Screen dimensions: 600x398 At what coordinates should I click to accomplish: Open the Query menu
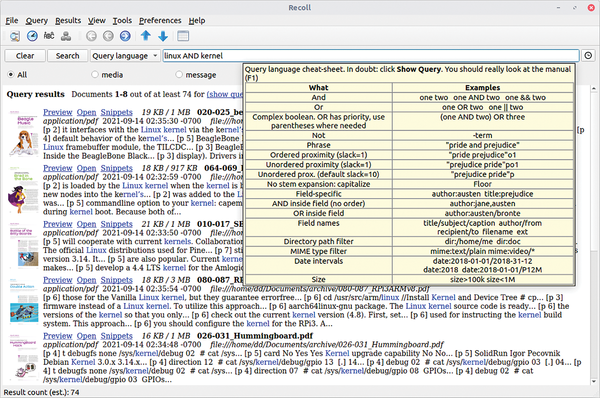pos(37,21)
